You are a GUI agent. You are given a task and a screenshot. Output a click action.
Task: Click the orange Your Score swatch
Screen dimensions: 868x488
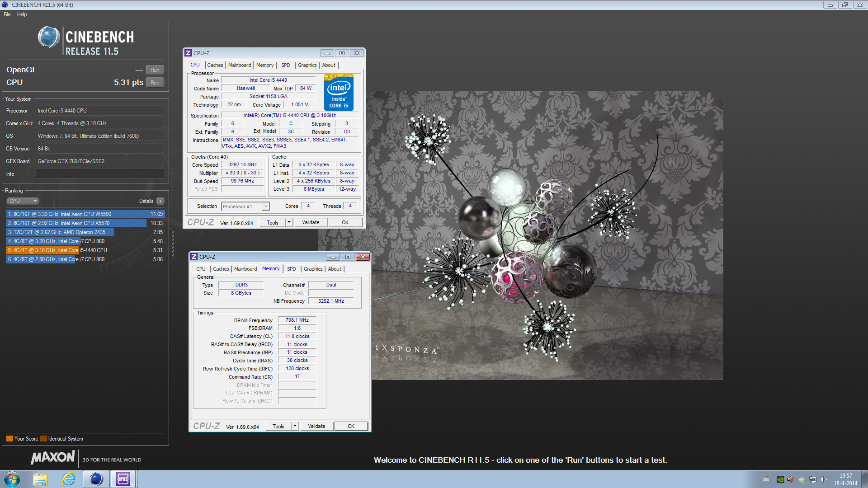pyautogui.click(x=9, y=438)
